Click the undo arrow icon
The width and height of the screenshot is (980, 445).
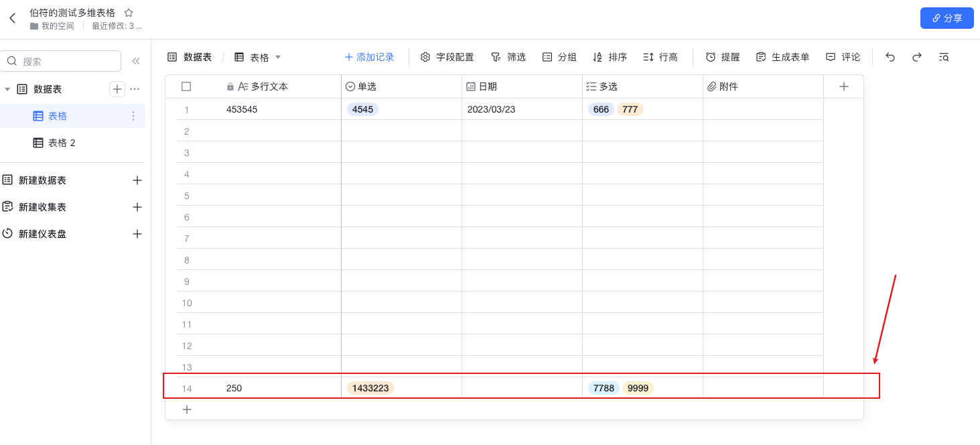(890, 57)
